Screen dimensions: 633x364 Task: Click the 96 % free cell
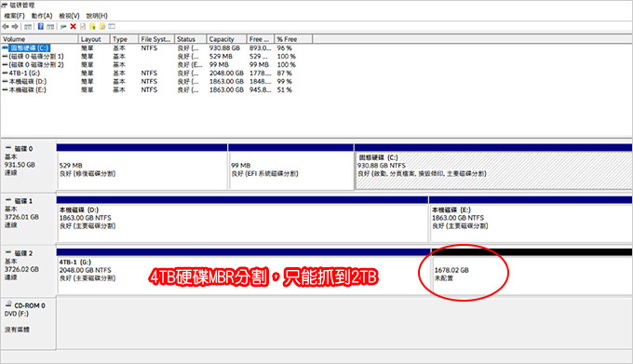click(x=284, y=48)
